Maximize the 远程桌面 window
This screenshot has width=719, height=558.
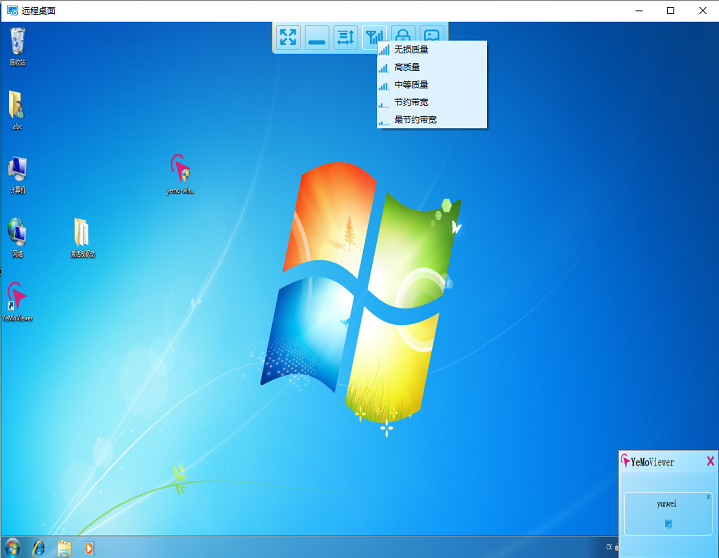click(670, 11)
